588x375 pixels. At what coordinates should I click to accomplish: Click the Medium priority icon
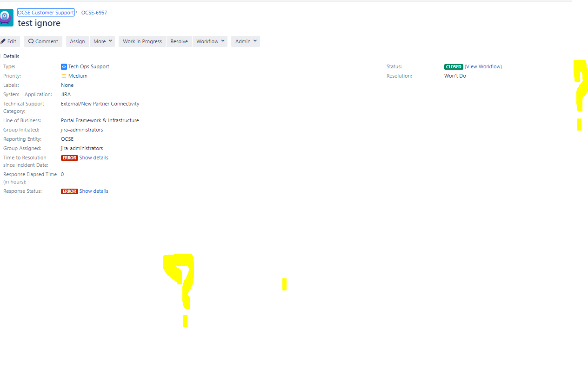tap(64, 76)
